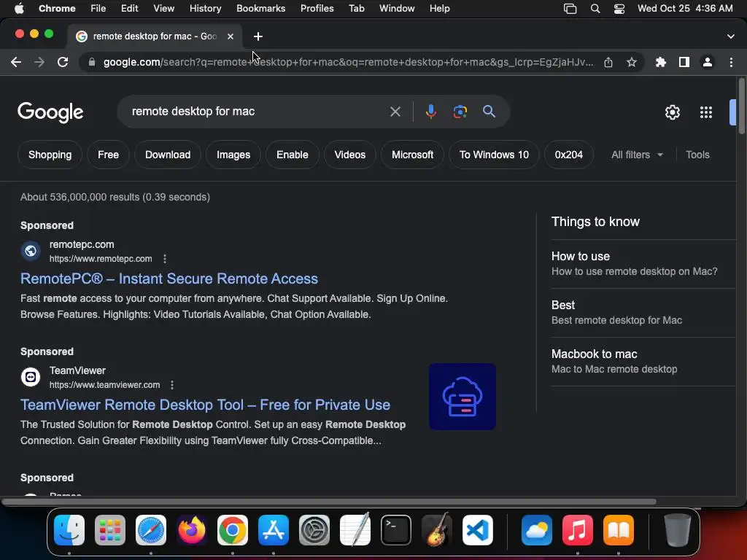The height and width of the screenshot is (560, 747).
Task: Share this page from address bar
Action: pyautogui.click(x=608, y=62)
